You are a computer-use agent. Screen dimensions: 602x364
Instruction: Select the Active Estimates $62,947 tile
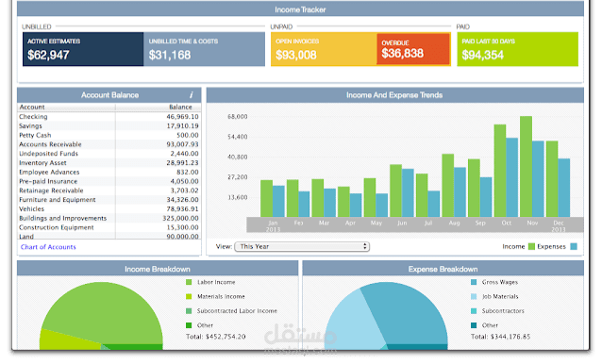83,49
